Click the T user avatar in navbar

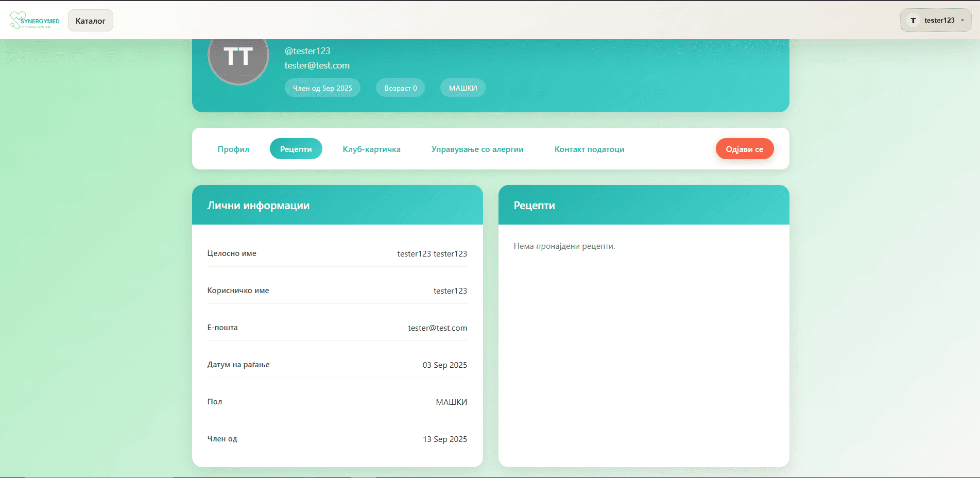[x=913, y=21]
